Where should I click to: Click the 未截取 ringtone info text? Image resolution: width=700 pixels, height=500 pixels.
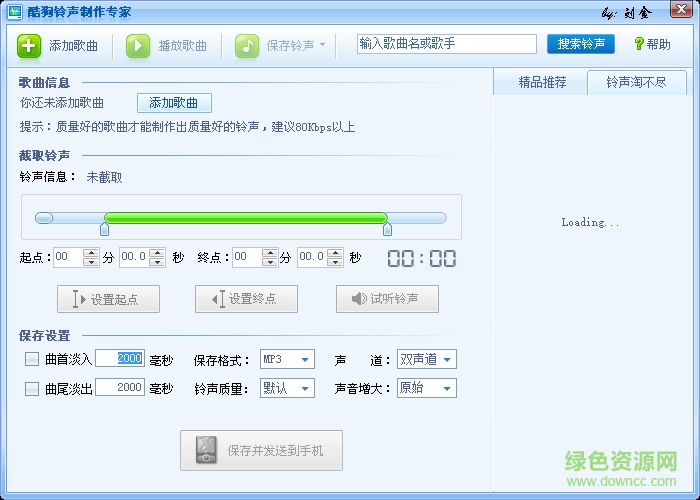(104, 177)
